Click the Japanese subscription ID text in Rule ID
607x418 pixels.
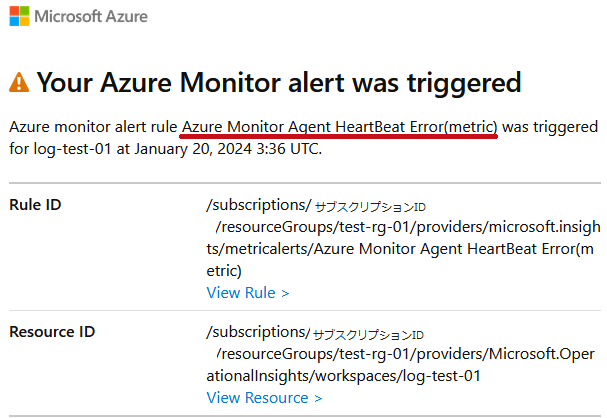tap(370, 207)
